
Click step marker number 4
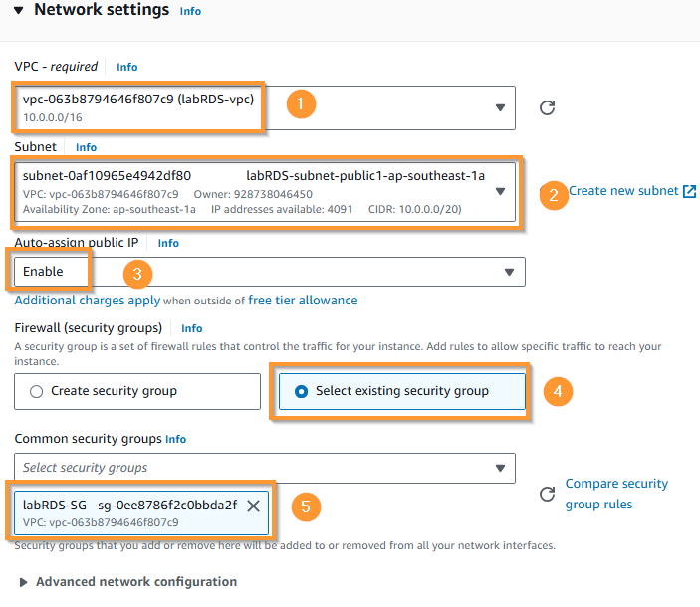[x=558, y=391]
